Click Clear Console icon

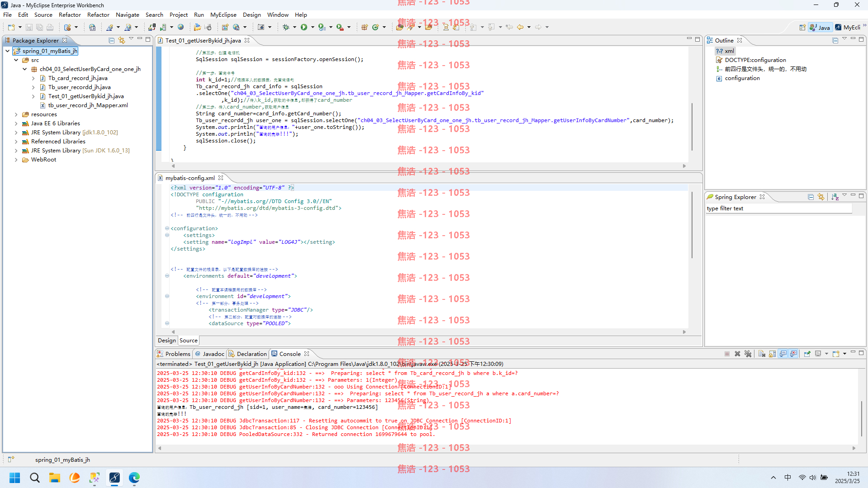click(x=762, y=354)
